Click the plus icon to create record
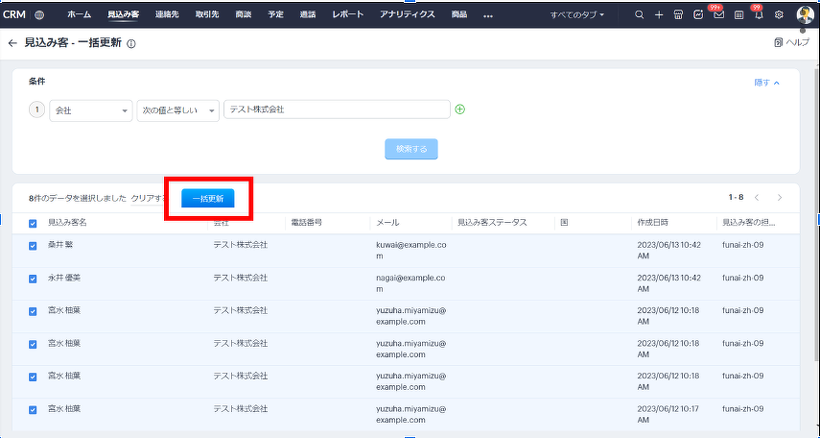The width and height of the screenshot is (820, 438). click(x=659, y=15)
